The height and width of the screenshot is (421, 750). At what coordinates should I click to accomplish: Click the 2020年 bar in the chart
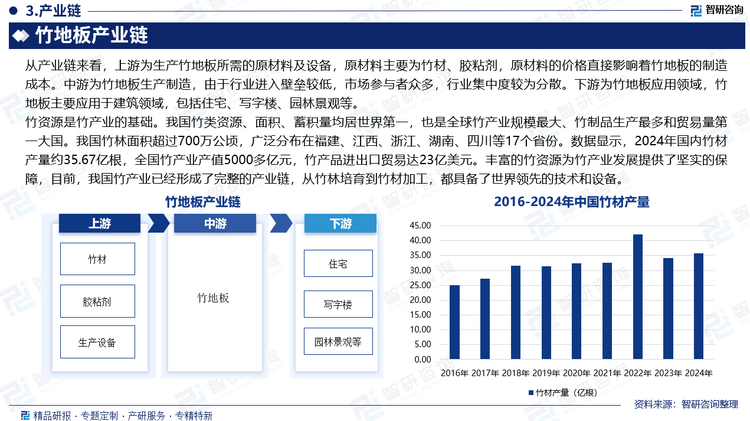tap(577, 311)
